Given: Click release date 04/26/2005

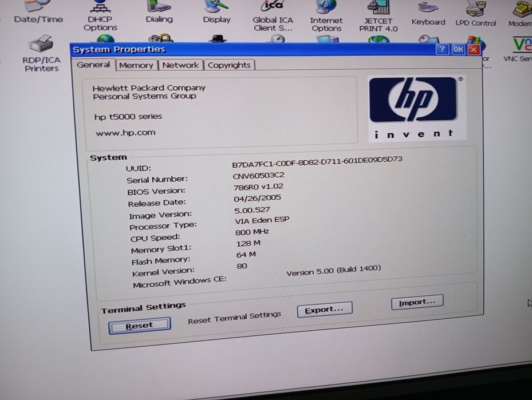Looking at the screenshot, I should (x=257, y=198).
